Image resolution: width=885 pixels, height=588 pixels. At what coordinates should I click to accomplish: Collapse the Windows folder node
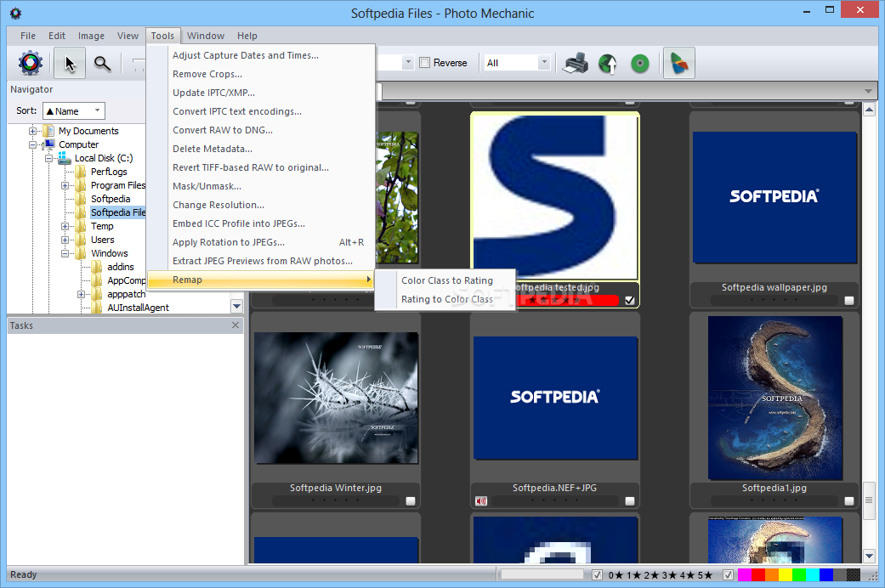65,253
